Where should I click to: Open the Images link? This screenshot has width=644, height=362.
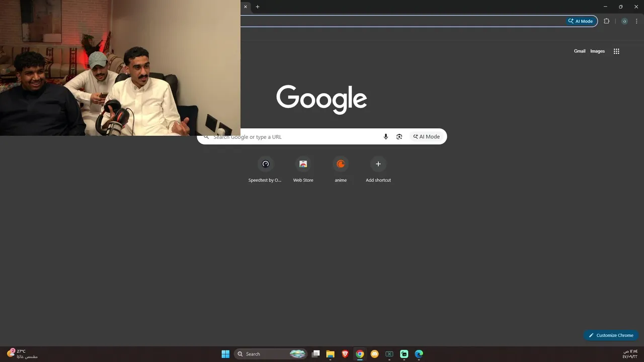597,51
